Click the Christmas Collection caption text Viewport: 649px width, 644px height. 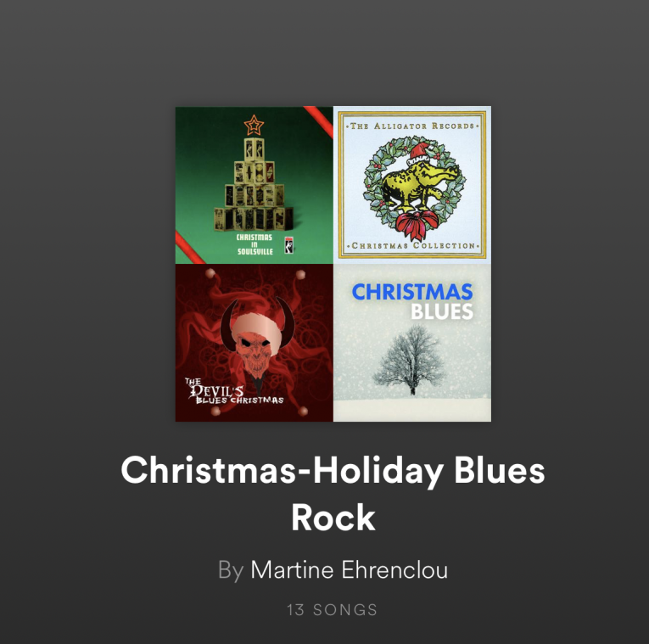(413, 245)
